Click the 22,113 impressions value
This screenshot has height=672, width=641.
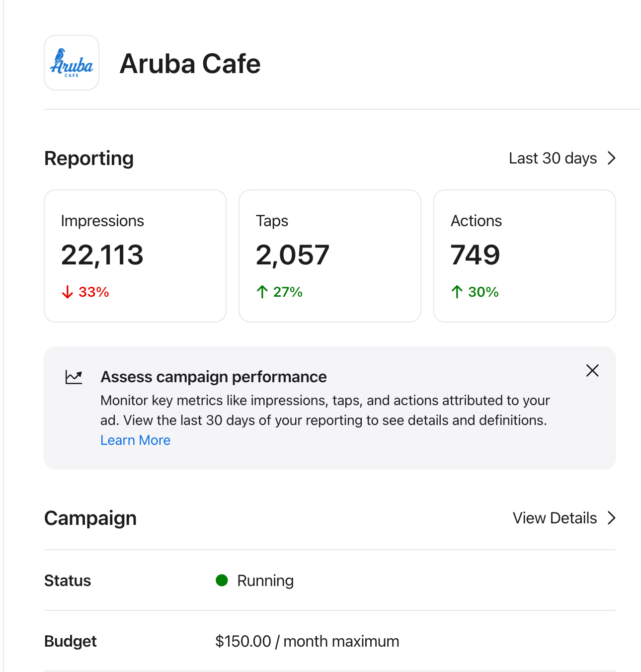pyautogui.click(x=102, y=255)
